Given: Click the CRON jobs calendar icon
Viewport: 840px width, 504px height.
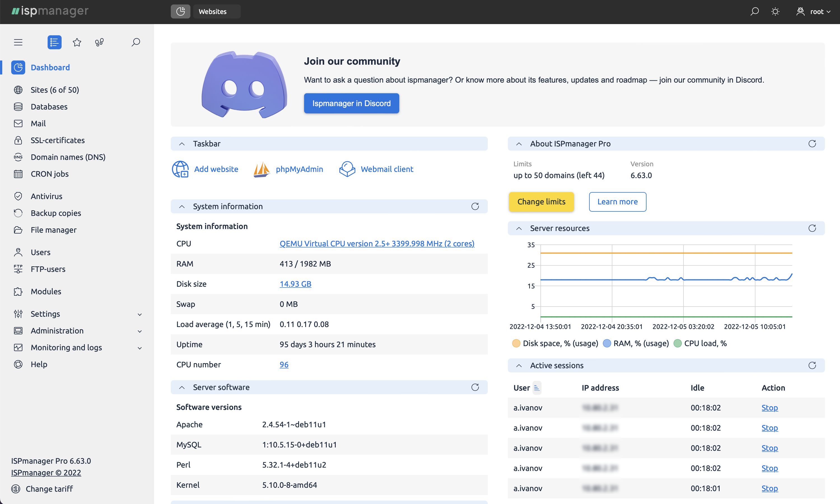Looking at the screenshot, I should (18, 174).
